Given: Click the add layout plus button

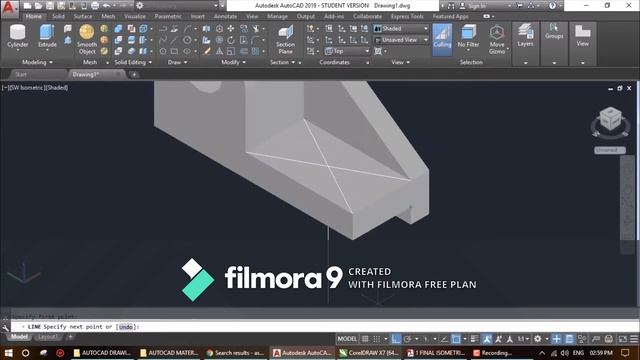Looking at the screenshot, I should 70,337.
